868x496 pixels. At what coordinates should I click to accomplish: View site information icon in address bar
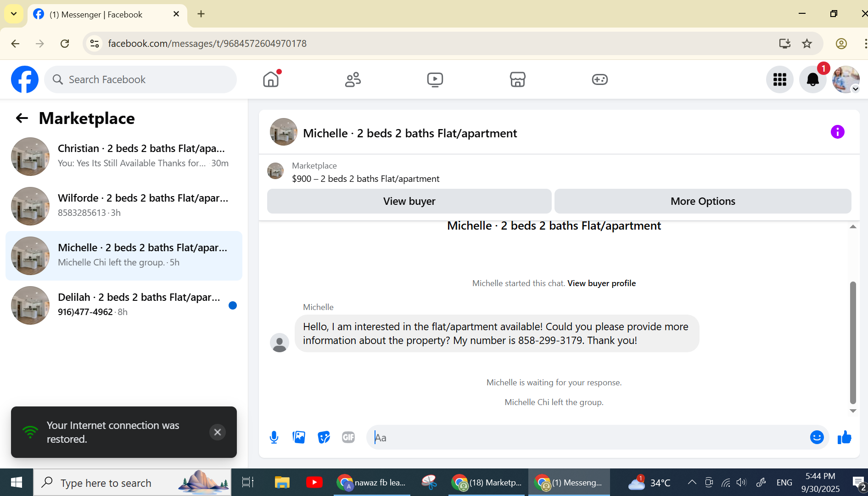click(95, 44)
